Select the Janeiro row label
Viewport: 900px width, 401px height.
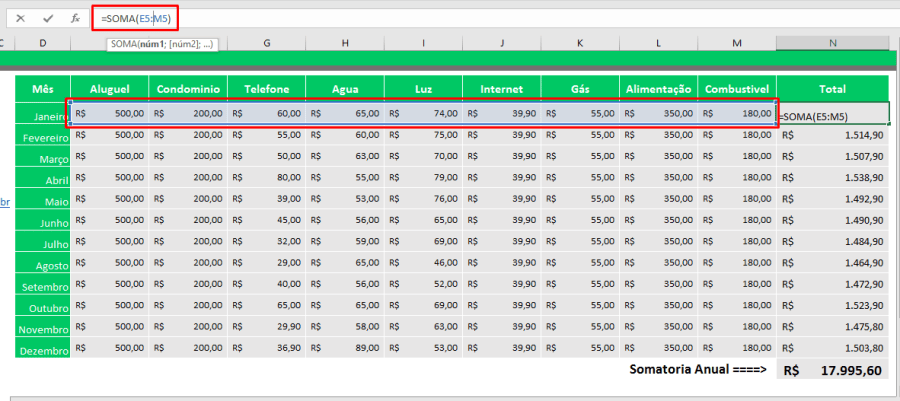click(x=42, y=114)
